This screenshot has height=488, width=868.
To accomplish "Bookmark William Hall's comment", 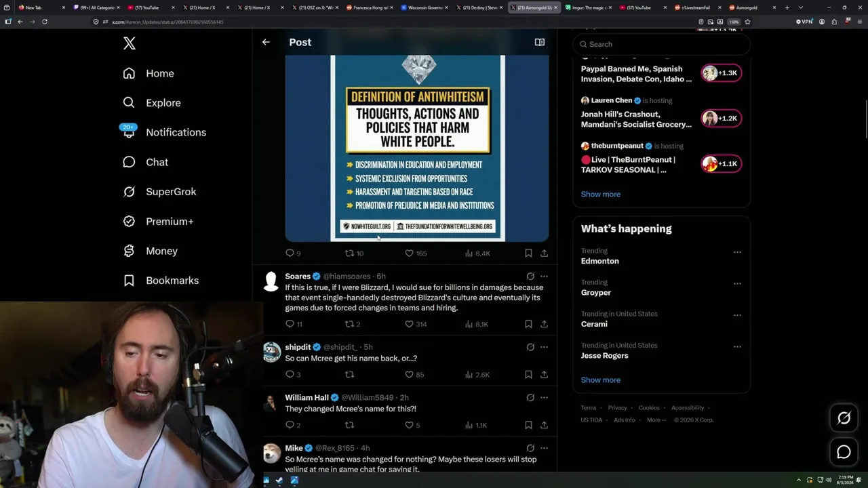I will tap(528, 425).
